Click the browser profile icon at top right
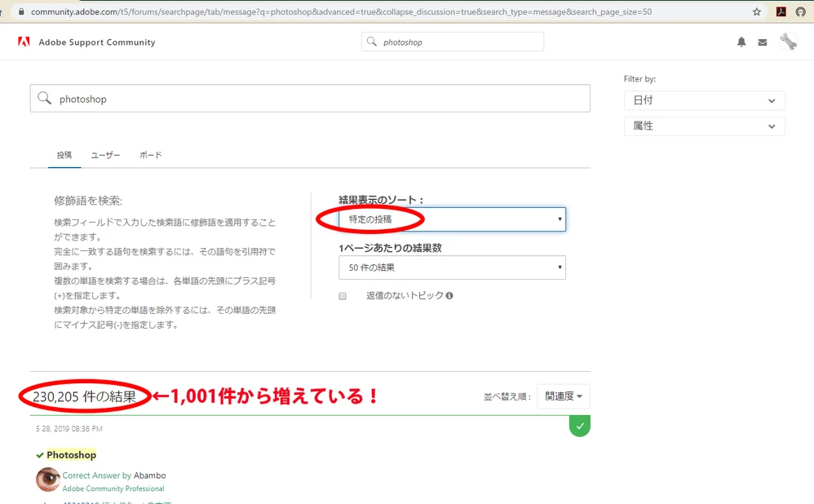The image size is (814, 504). click(x=800, y=11)
